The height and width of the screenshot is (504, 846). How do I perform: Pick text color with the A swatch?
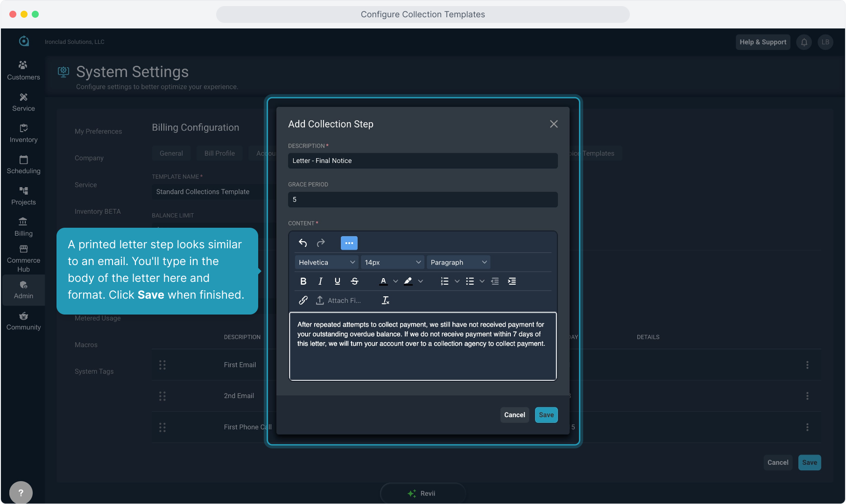383,281
